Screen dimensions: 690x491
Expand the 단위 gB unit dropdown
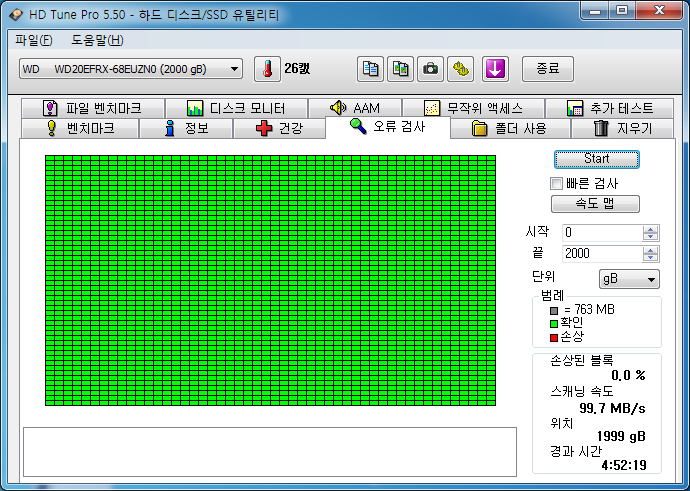point(629,279)
